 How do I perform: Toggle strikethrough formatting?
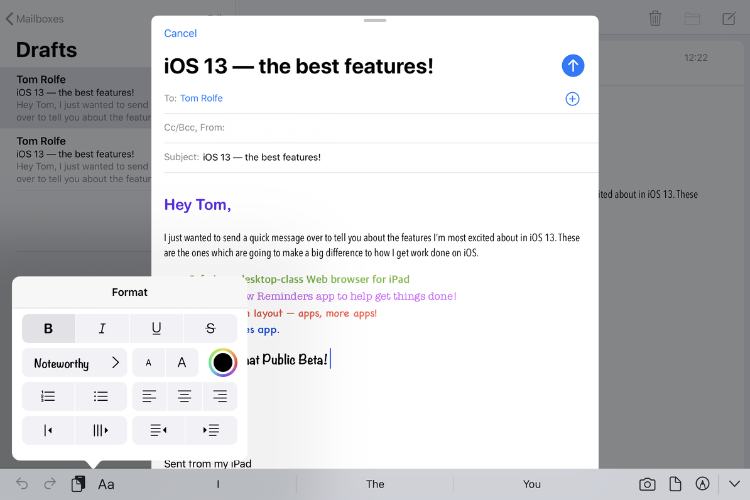pyautogui.click(x=210, y=328)
